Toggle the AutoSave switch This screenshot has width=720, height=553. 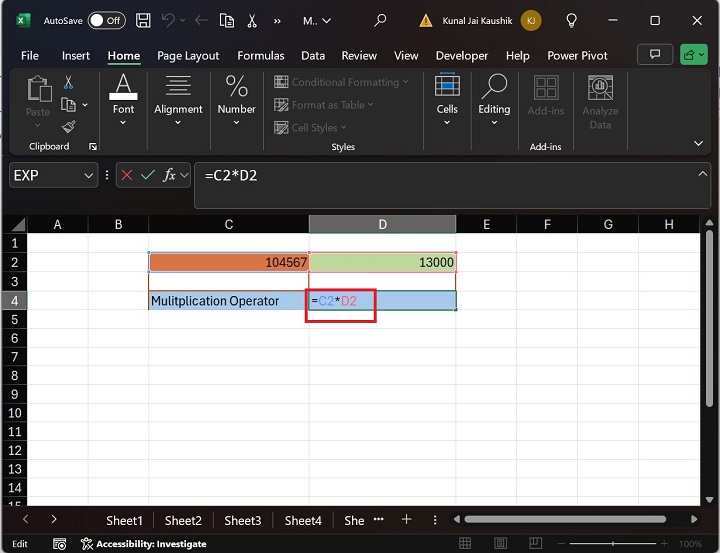pos(106,20)
